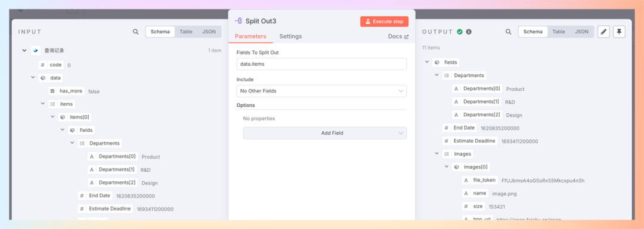Click the Split Out3 node icon

pyautogui.click(x=239, y=21)
